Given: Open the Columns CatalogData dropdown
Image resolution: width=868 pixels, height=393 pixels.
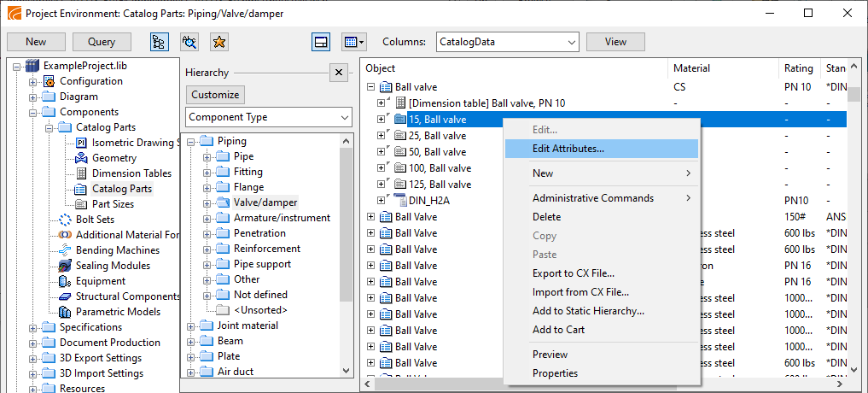Looking at the screenshot, I should (507, 41).
